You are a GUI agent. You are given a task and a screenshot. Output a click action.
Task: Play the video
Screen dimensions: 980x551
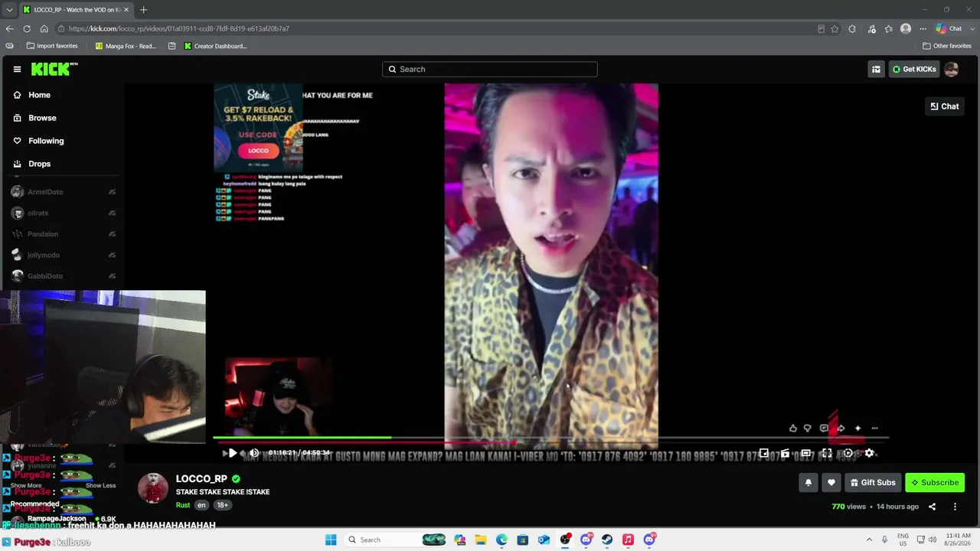coord(233,453)
